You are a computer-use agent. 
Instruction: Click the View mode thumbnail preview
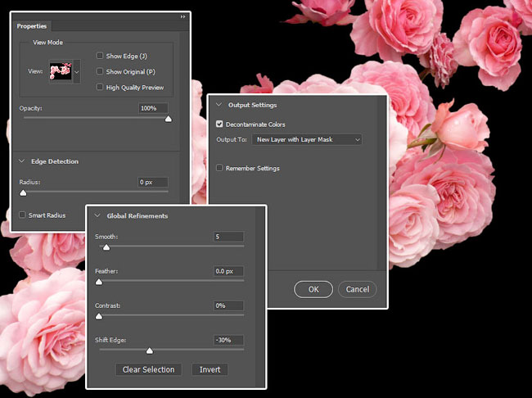(x=61, y=71)
